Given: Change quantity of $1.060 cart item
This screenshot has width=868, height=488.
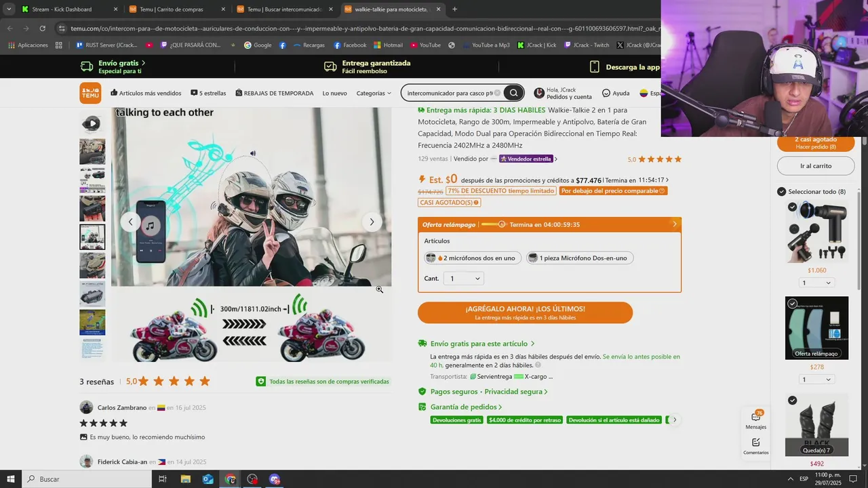Looking at the screenshot, I should coord(816,283).
